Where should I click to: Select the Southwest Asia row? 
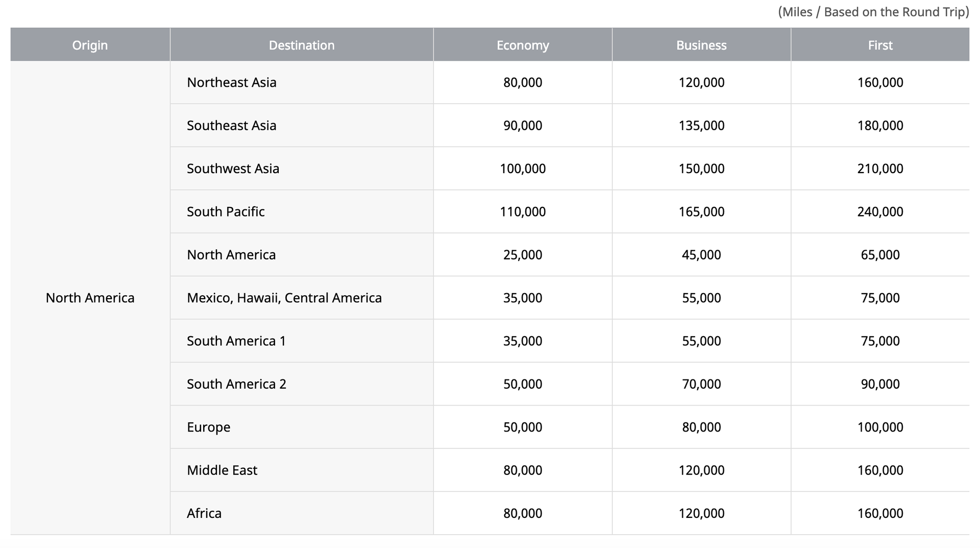point(233,168)
